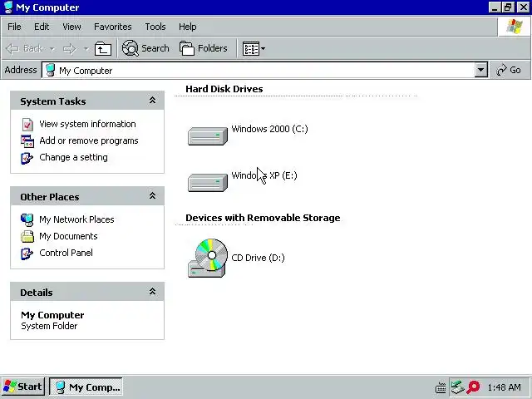Click the My Documents folder icon
532x399 pixels.
[x=27, y=236]
